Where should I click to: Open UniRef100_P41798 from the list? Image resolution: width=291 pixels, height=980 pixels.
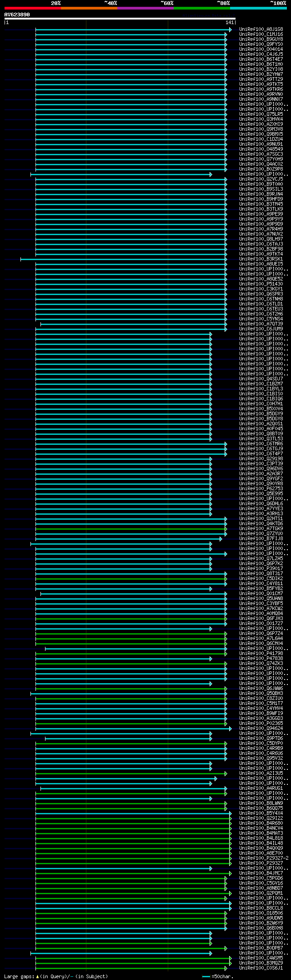tap(261, 654)
